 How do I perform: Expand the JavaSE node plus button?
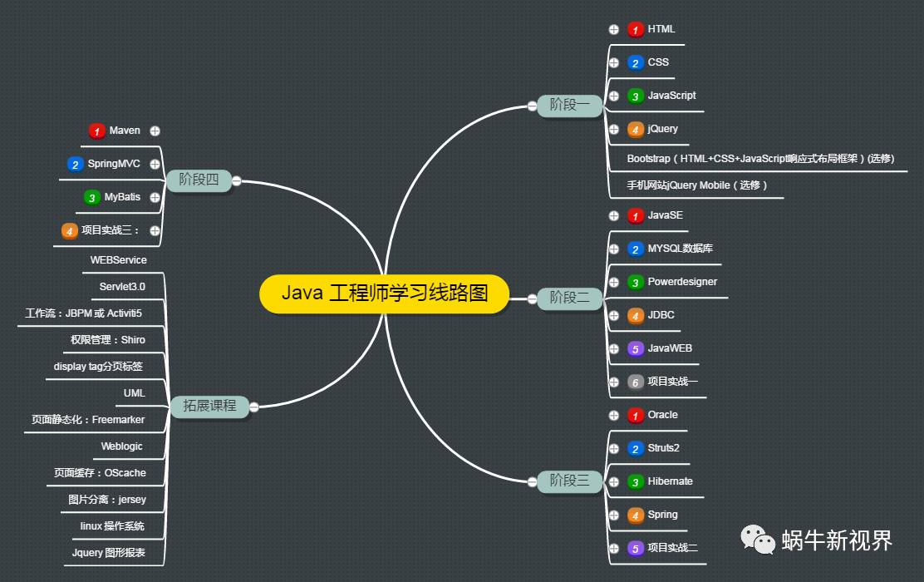(x=614, y=216)
